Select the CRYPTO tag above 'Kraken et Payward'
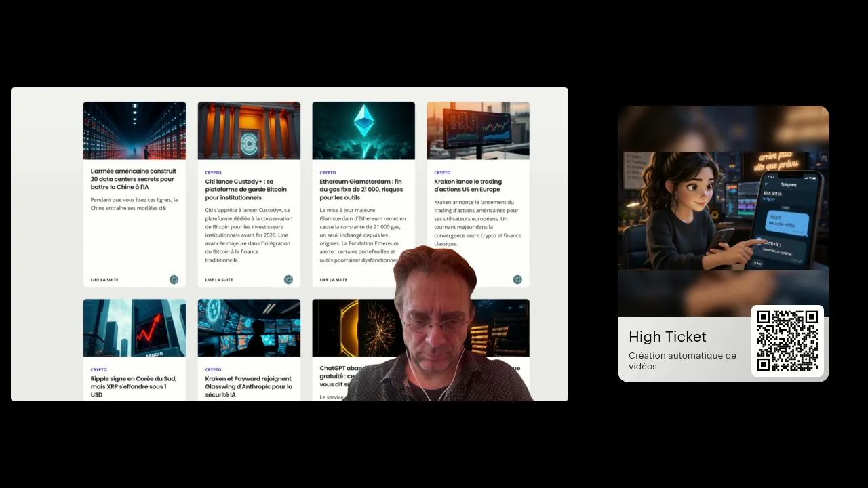The image size is (868, 488). (x=214, y=370)
